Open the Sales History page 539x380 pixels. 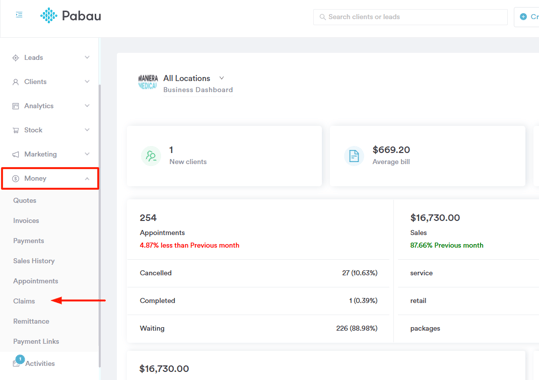tap(34, 261)
